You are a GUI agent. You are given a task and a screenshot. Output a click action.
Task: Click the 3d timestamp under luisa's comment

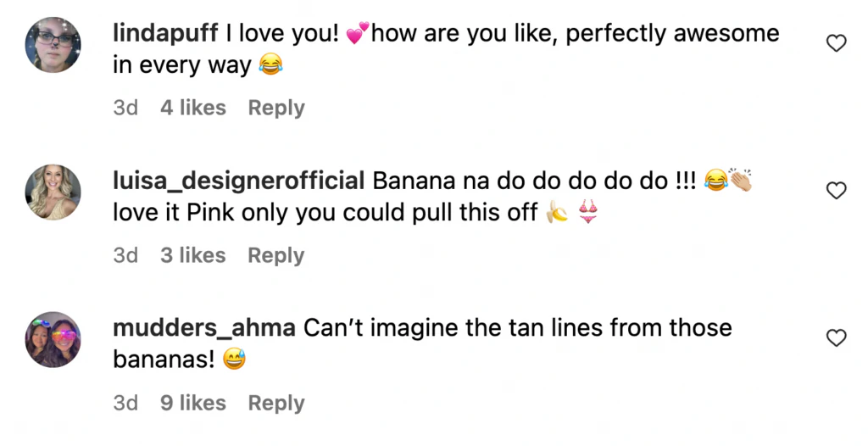(x=125, y=255)
